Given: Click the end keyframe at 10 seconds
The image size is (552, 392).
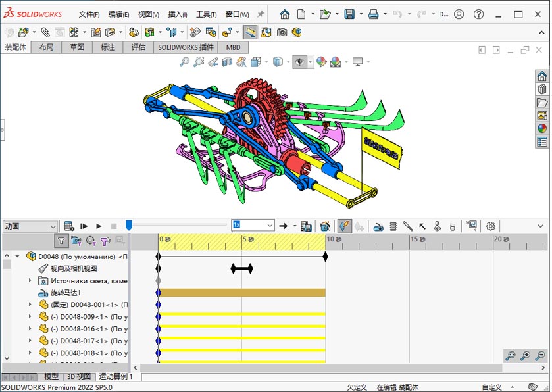Looking at the screenshot, I should coord(326,256).
